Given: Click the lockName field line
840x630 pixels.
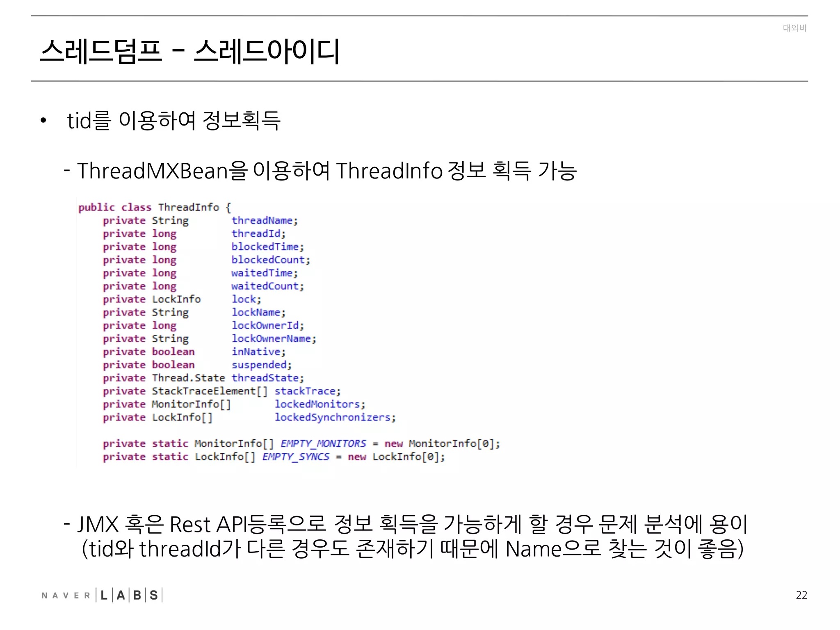Looking at the screenshot, I should click(194, 313).
